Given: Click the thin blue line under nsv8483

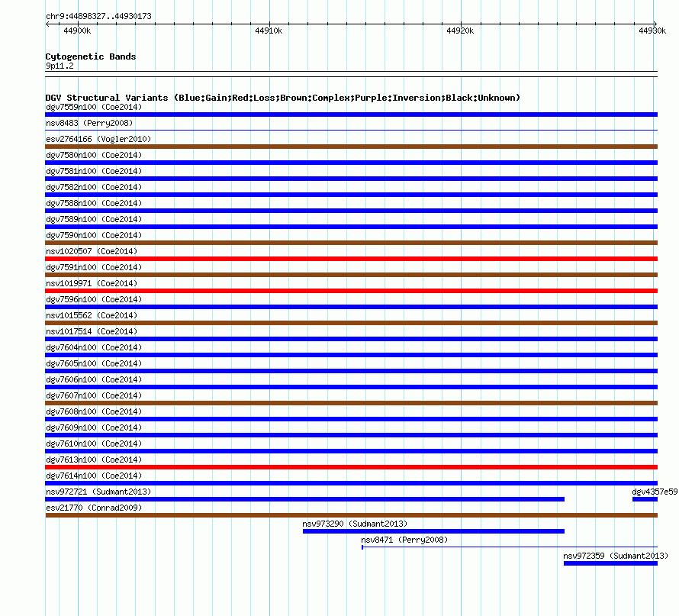Looking at the screenshot, I should (x=351, y=130).
